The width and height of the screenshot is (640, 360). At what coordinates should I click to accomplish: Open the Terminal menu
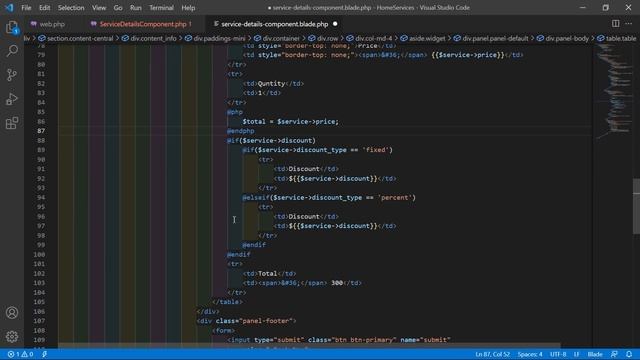click(x=161, y=8)
